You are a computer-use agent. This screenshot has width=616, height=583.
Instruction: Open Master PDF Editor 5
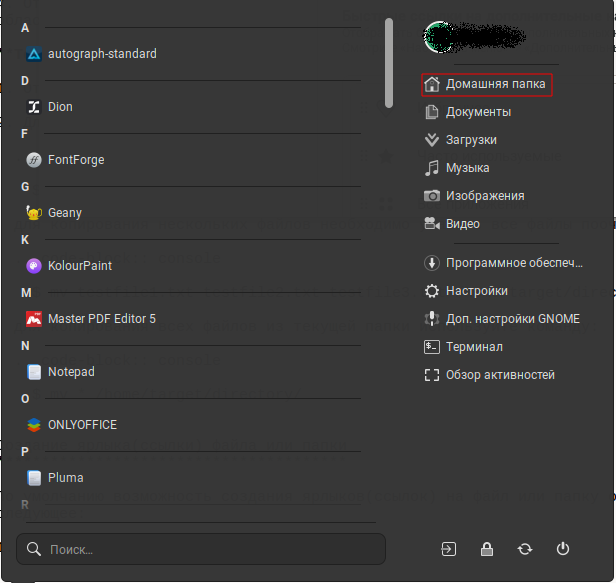tap(101, 319)
